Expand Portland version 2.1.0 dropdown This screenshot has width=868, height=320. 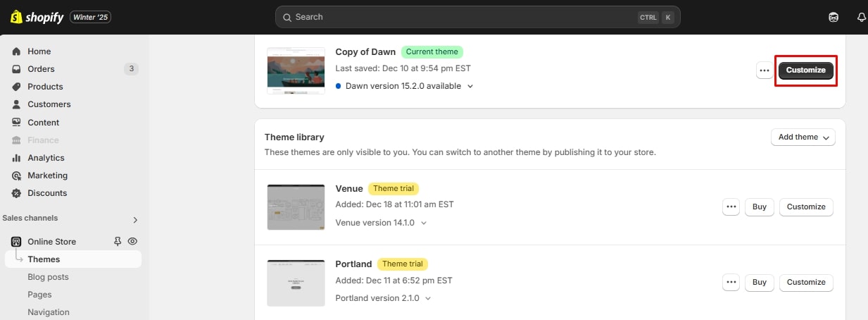click(x=384, y=298)
